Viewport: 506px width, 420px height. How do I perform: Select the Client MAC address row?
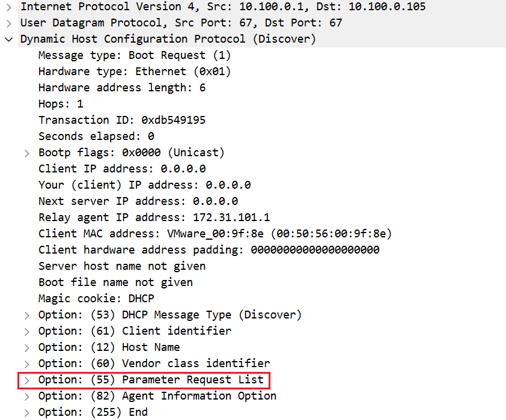coord(215,234)
